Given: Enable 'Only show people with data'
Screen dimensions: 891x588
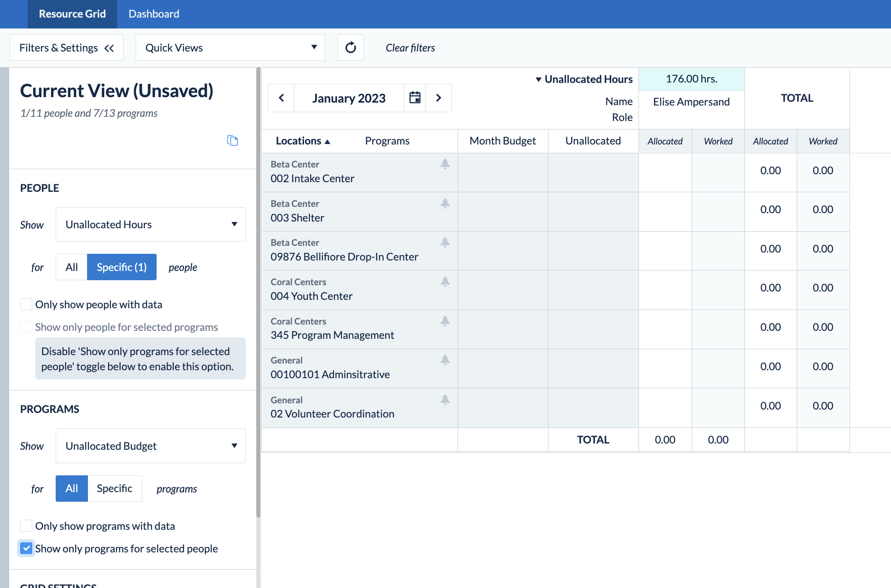Looking at the screenshot, I should click(x=26, y=304).
